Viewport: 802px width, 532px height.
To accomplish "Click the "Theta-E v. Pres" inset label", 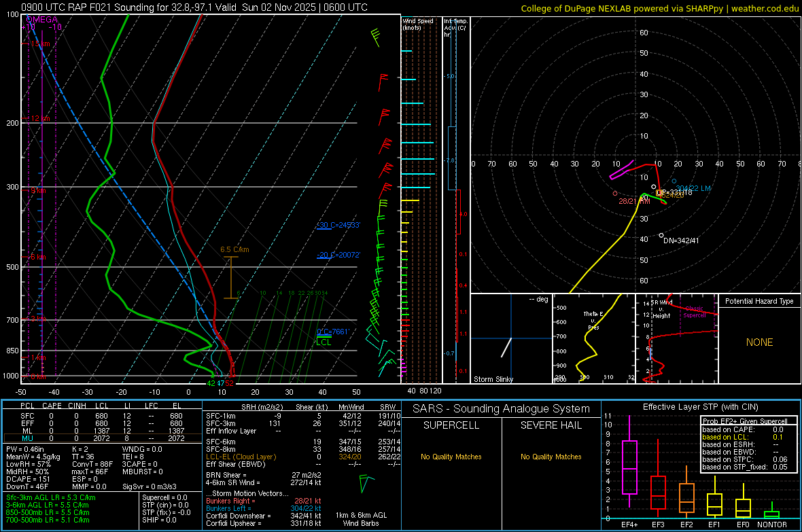I will 593,320.
